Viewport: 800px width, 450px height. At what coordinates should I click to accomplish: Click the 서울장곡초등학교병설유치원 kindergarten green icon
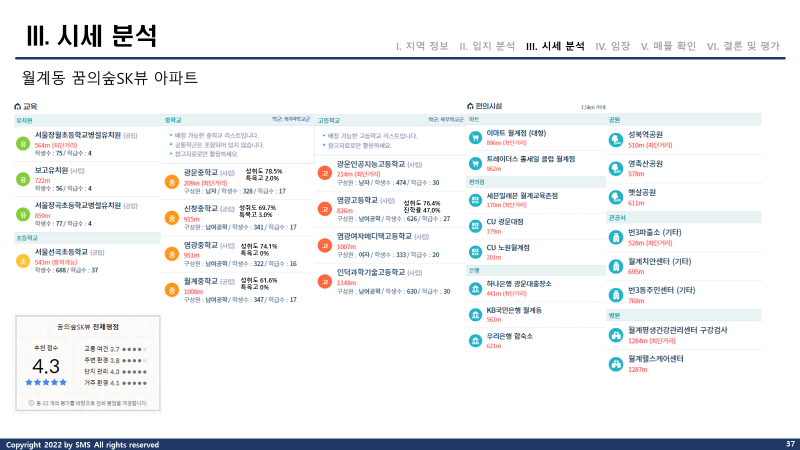[23, 214]
